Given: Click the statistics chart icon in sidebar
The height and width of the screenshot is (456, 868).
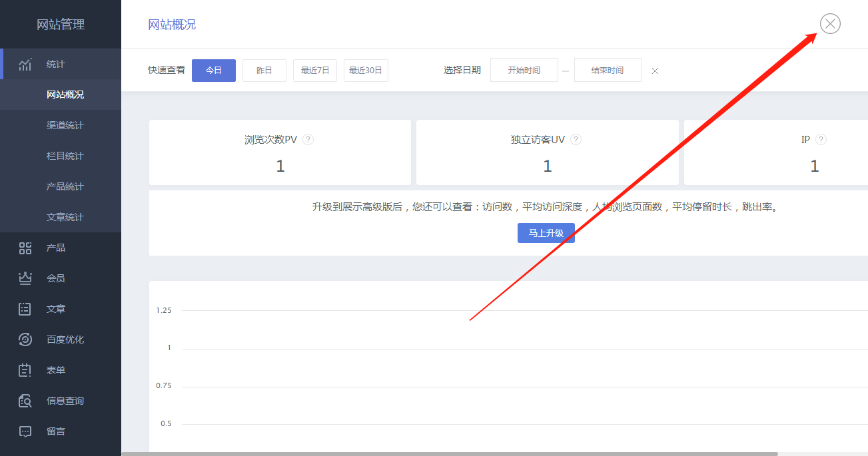Looking at the screenshot, I should click(25, 65).
